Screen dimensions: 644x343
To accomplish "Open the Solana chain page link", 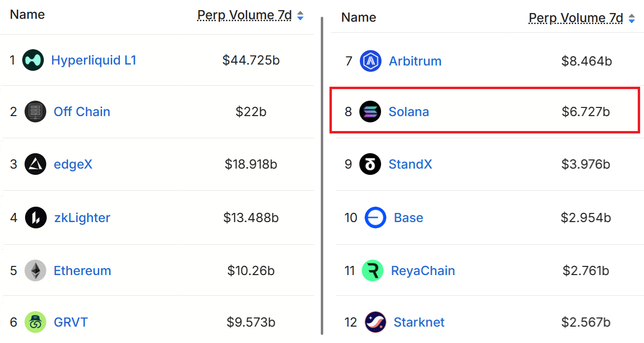I will click(409, 111).
